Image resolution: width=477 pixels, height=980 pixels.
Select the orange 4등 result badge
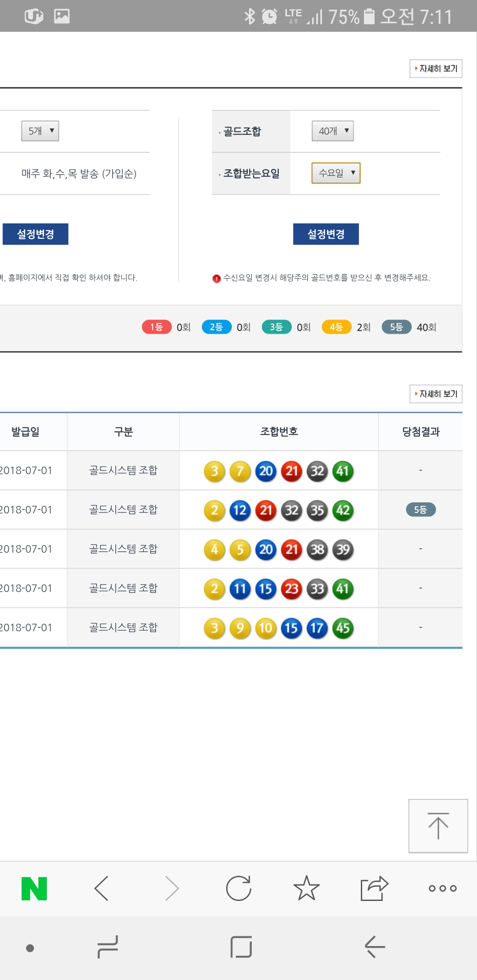pyautogui.click(x=336, y=327)
